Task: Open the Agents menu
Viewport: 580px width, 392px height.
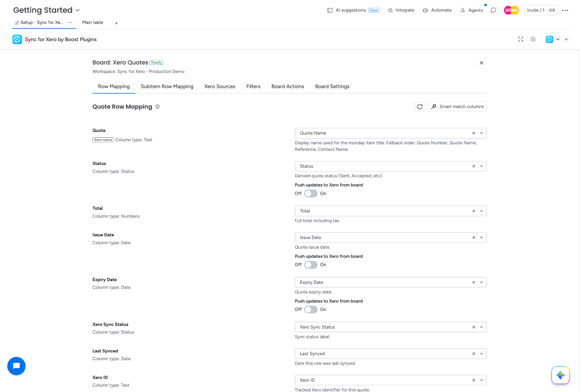Action: click(x=472, y=10)
